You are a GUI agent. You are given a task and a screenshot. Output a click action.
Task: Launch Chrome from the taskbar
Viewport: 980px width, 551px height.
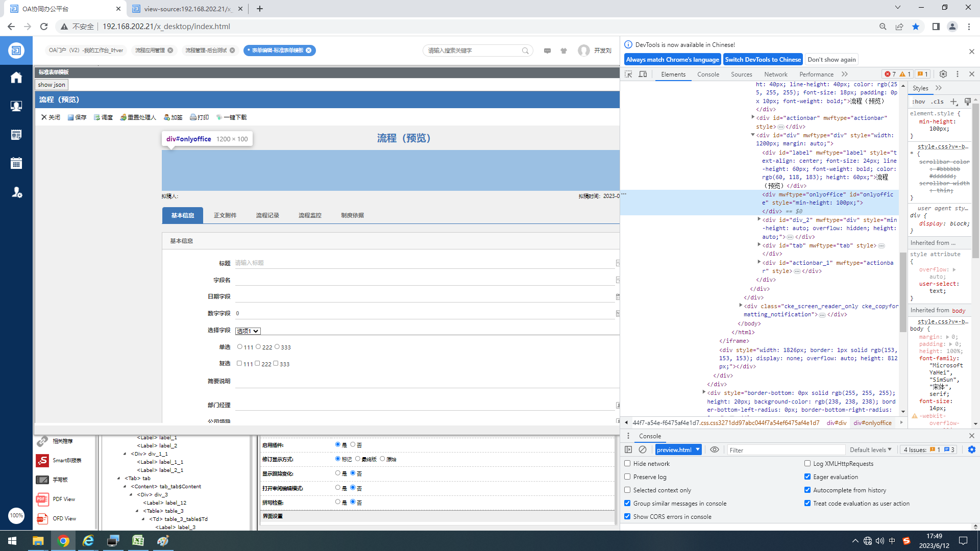click(63, 541)
